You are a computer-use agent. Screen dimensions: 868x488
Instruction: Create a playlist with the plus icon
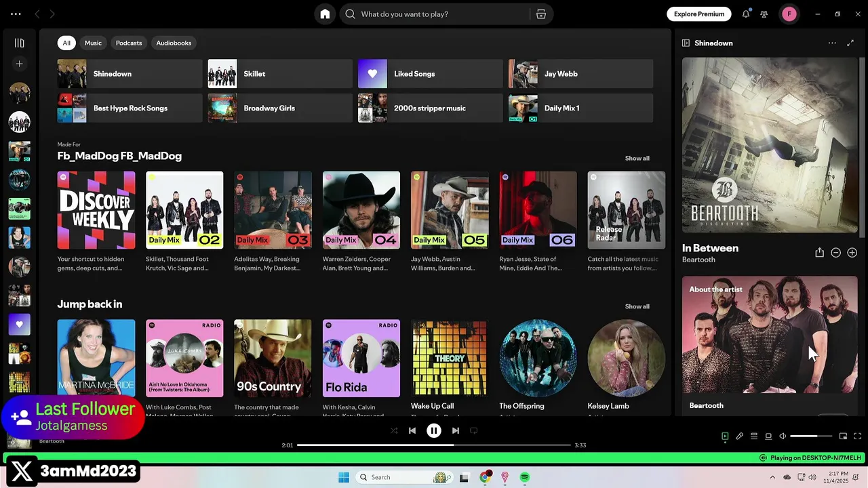click(x=20, y=64)
